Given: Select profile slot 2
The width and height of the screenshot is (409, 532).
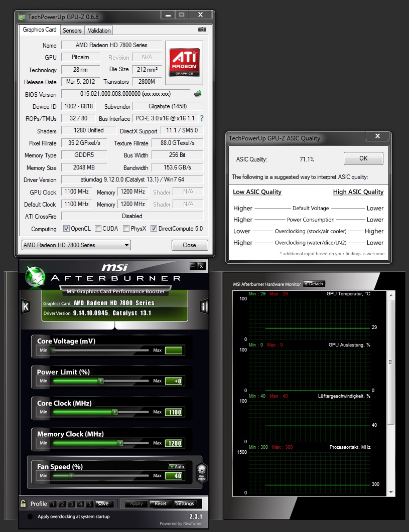Looking at the screenshot, I should pos(62,504).
